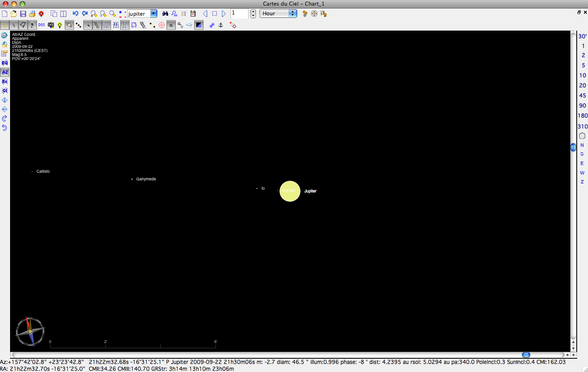Open the calendar icon in the toolbar

tap(193, 14)
